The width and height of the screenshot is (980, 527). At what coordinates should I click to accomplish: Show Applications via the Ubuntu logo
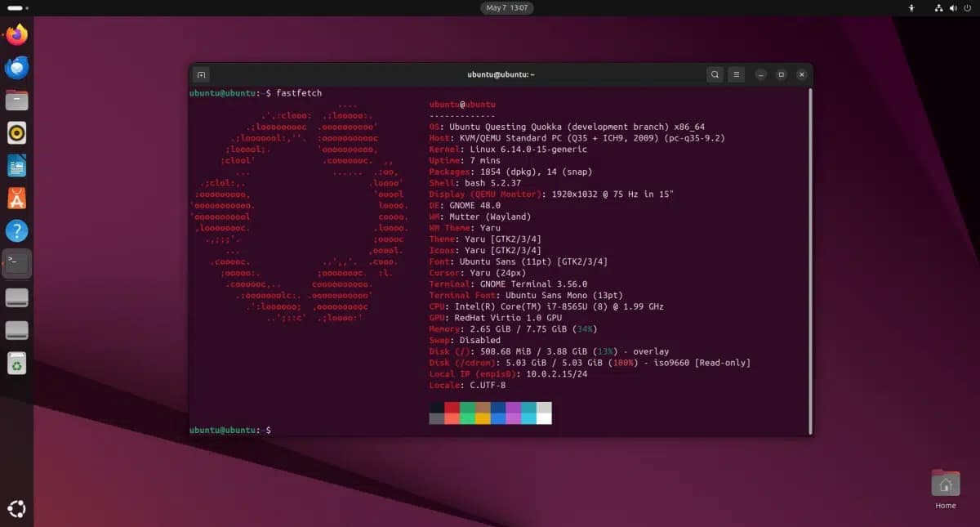(16, 509)
